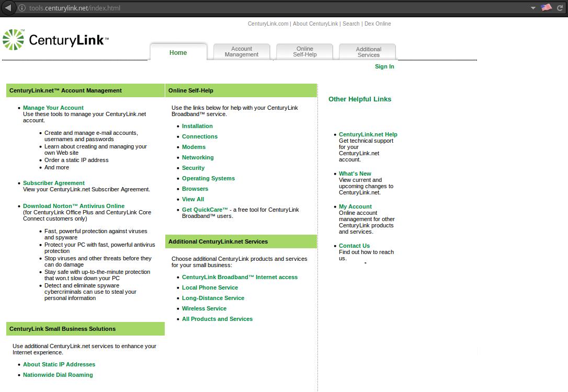Image resolution: width=568 pixels, height=392 pixels.
Task: Open the Connections help link
Action: tap(200, 136)
